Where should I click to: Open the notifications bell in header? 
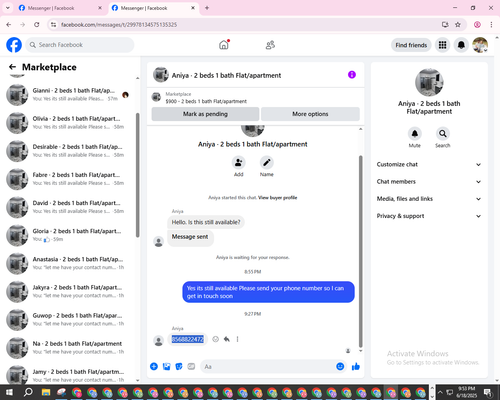click(x=461, y=45)
